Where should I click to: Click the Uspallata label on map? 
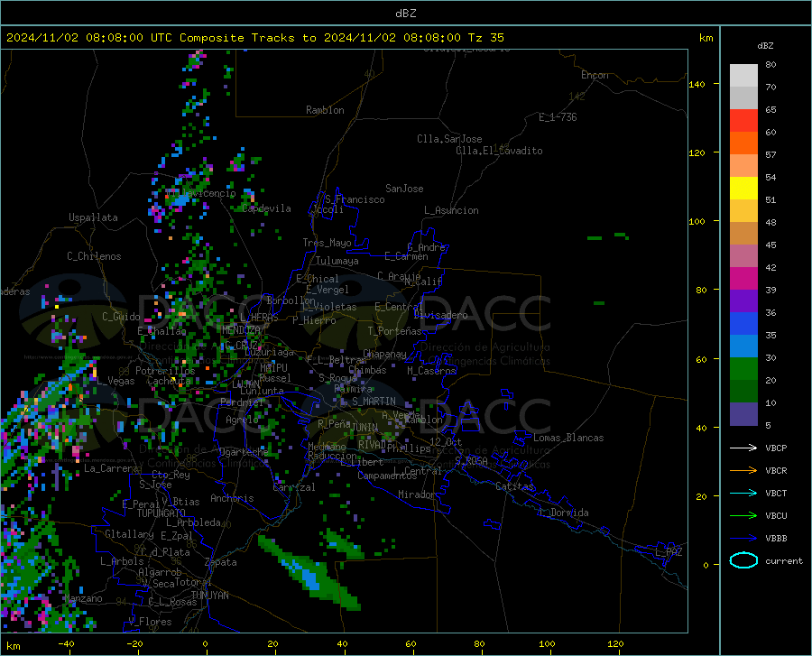pos(93,217)
